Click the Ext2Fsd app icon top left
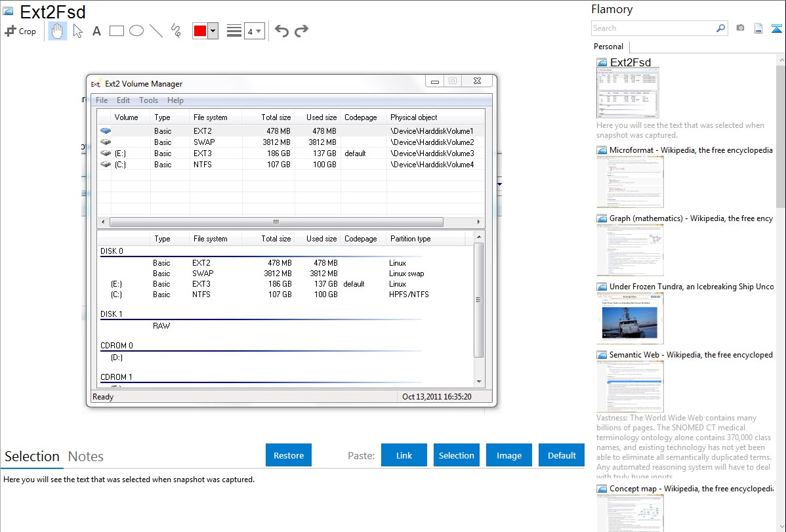Image resolution: width=786 pixels, height=532 pixels. (x=8, y=11)
